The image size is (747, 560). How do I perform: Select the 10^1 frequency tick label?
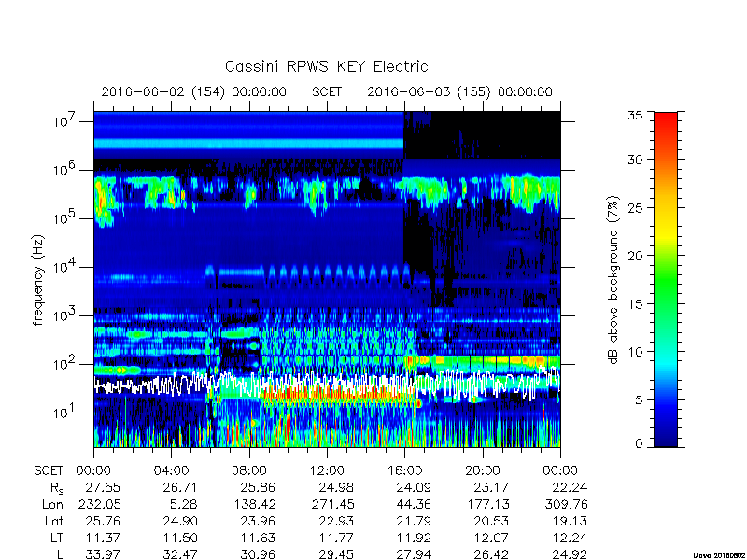click(63, 413)
